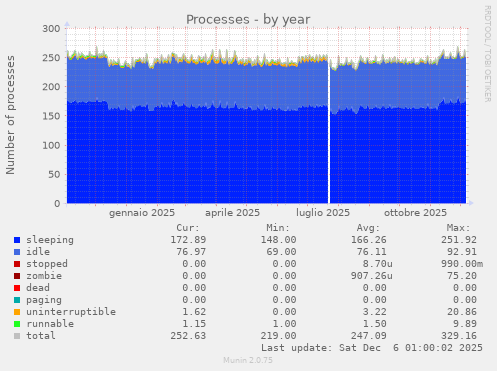497x371 pixels.
Task: Click the 100 y-axis tick label
Action: pos(51,145)
